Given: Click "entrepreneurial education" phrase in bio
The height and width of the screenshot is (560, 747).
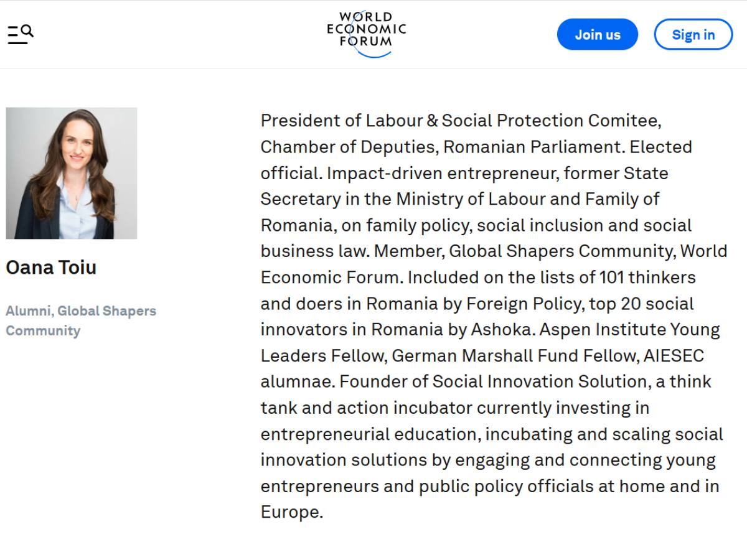Looking at the screenshot, I should [x=370, y=434].
